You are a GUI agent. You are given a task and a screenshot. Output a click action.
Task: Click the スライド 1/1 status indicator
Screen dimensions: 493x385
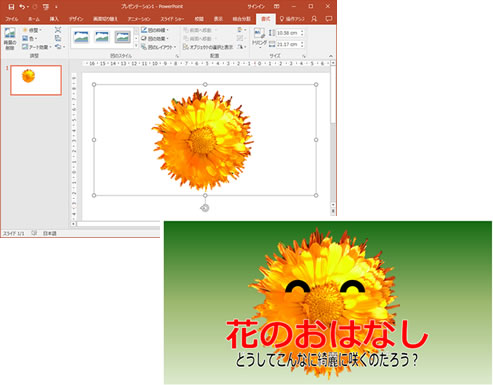(14, 233)
